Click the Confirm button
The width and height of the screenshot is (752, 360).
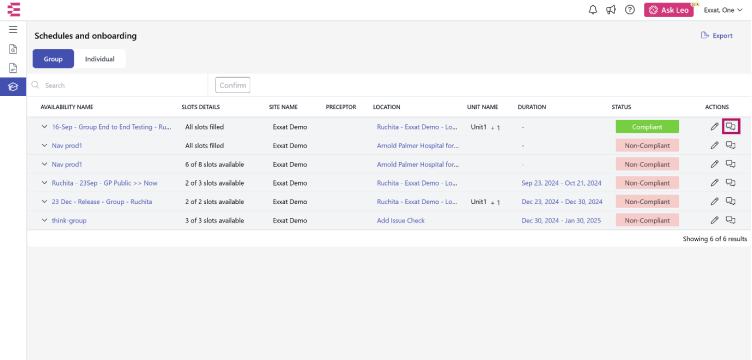click(233, 85)
